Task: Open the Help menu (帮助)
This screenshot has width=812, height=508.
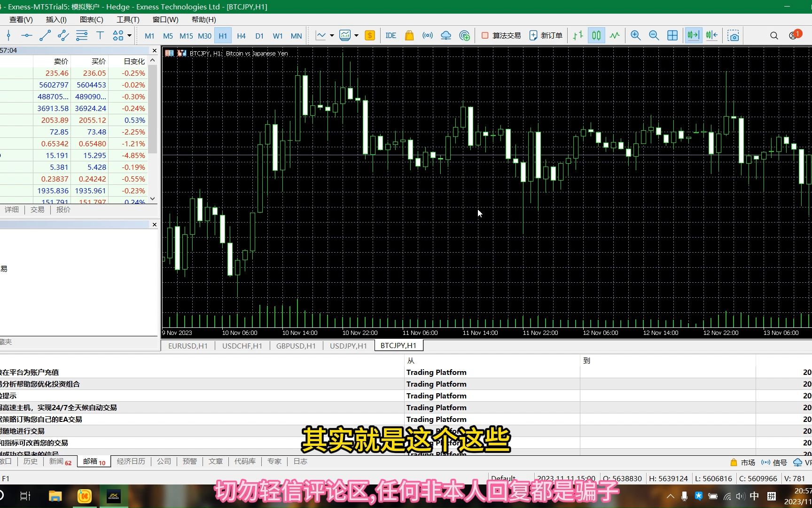Action: click(203, 19)
